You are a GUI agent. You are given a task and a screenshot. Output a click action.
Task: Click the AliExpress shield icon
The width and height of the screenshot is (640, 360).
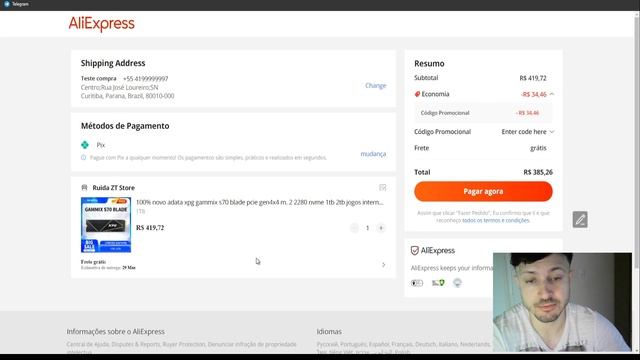pos(414,251)
